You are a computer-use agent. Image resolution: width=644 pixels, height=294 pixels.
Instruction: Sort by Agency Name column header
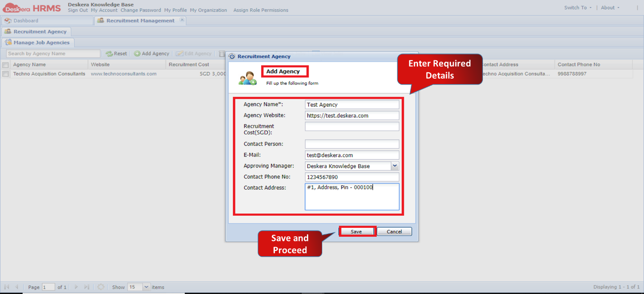tap(49, 65)
